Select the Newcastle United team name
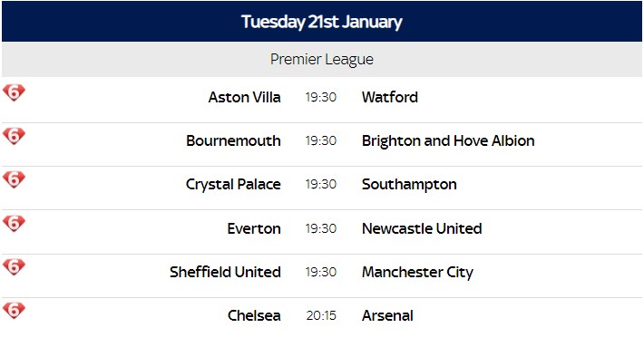The image size is (644, 347). tap(422, 228)
